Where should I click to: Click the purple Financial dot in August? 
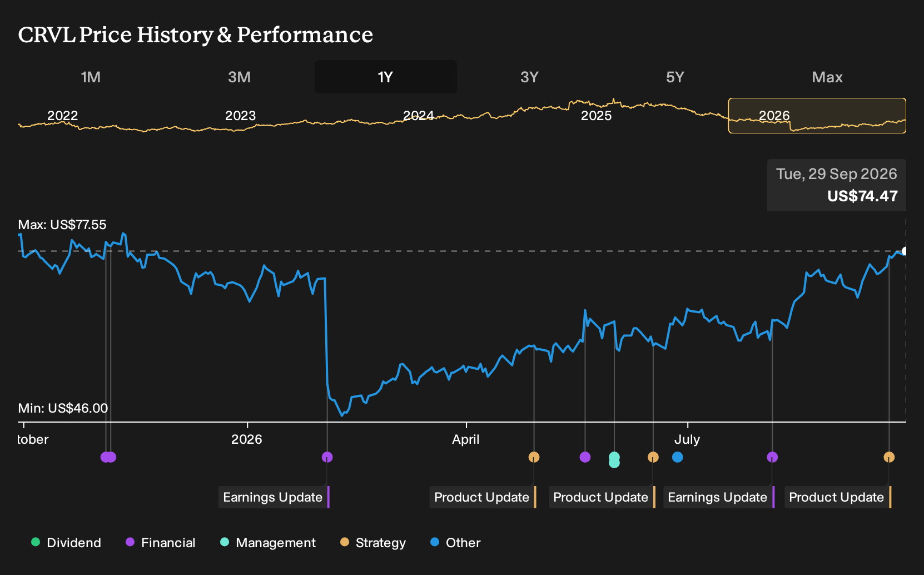tap(772, 457)
